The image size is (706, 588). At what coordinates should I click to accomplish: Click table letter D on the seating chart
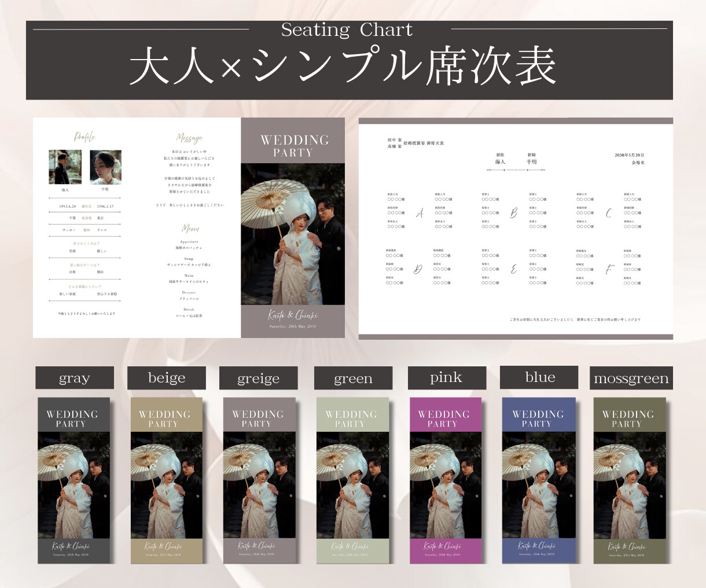point(418,270)
